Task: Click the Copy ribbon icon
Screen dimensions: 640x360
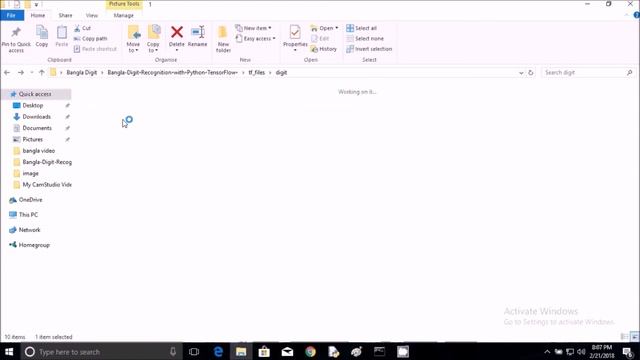Action: coord(42,36)
